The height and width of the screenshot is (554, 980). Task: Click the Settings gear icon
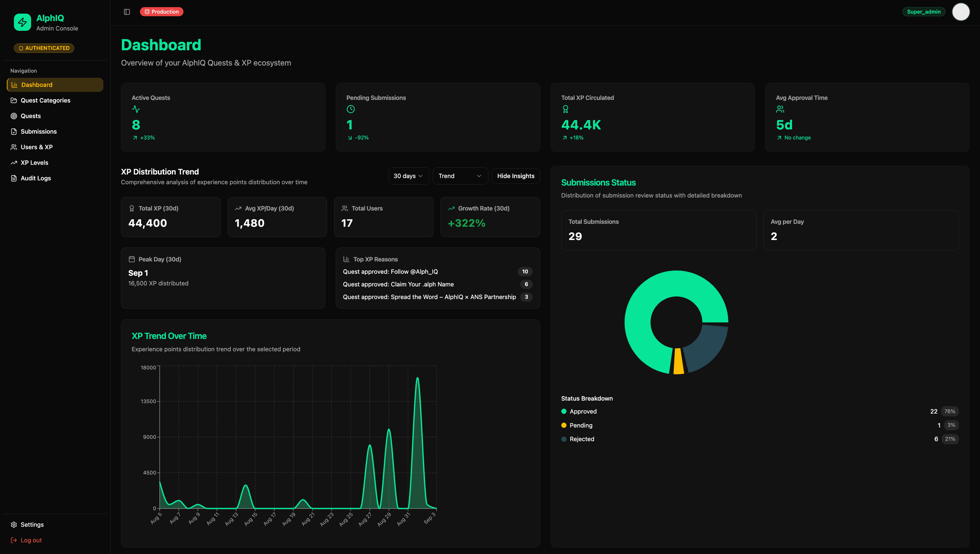tap(14, 525)
